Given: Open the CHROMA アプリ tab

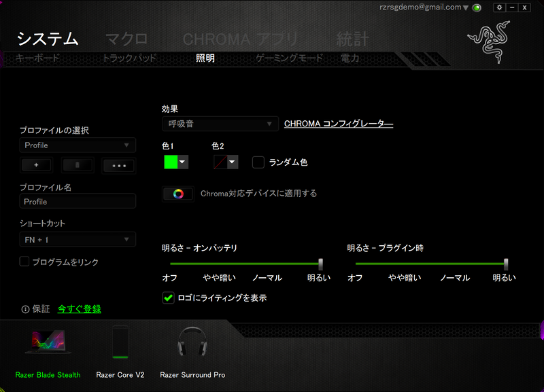Looking at the screenshot, I should [x=241, y=39].
